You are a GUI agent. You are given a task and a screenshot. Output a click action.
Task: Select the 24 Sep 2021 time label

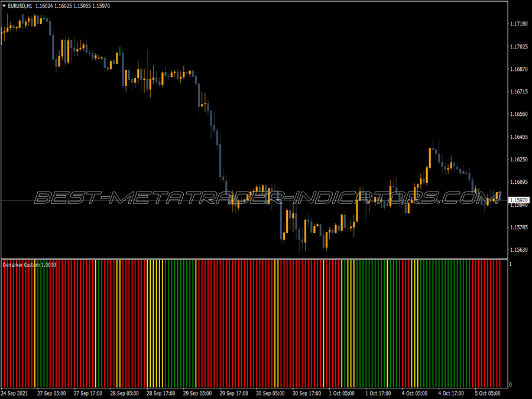pos(15,393)
